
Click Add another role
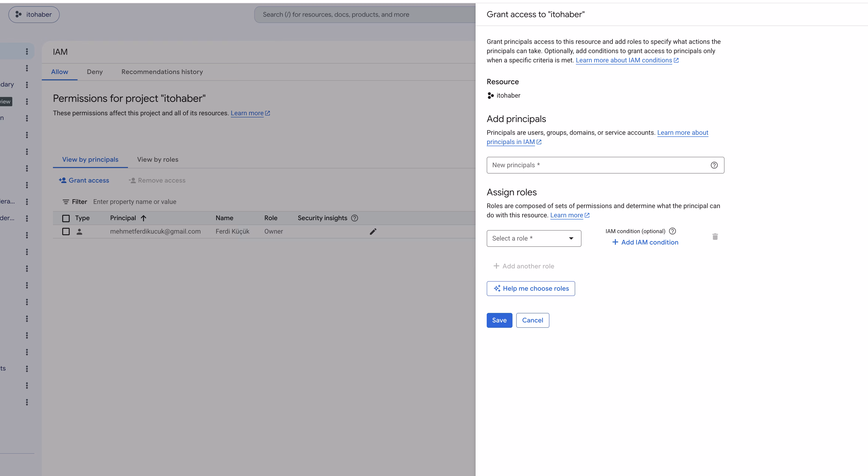(524, 266)
